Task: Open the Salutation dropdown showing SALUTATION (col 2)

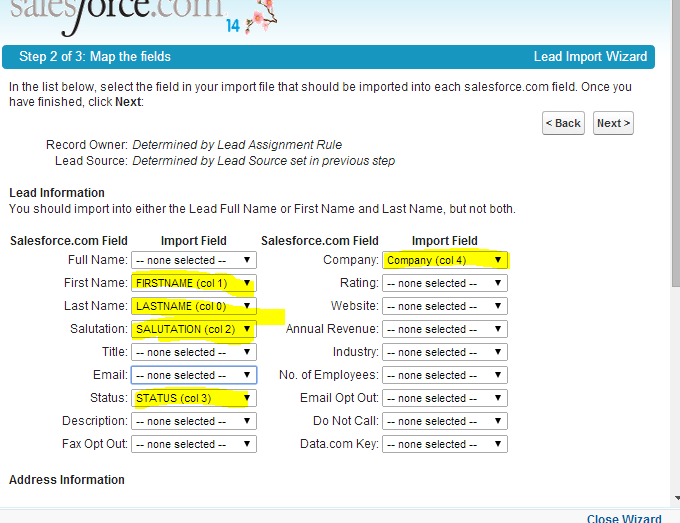Action: click(194, 329)
